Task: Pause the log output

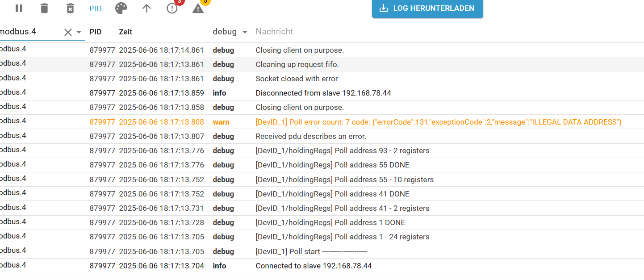Action: [19, 8]
